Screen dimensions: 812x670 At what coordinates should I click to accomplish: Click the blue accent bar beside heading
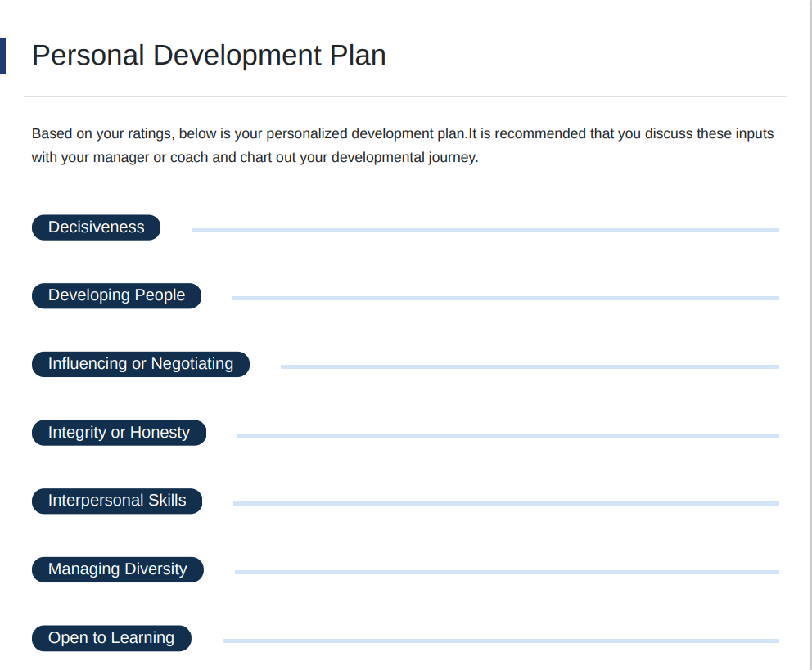point(2,56)
